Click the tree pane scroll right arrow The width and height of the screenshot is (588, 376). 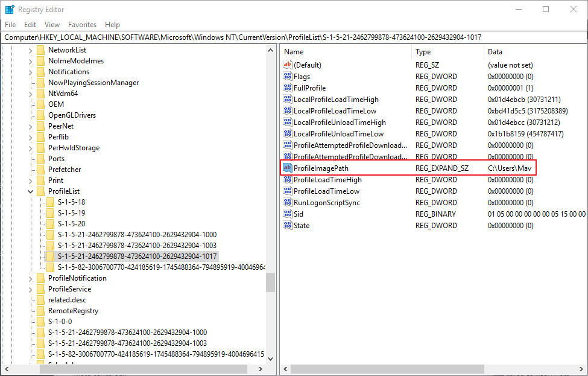click(261, 369)
